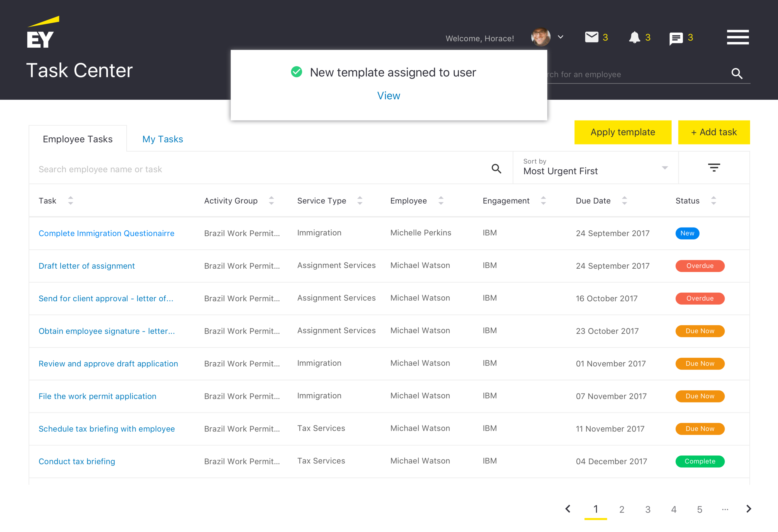Viewport: 778px width, 532px height.
Task: Switch to the Employee Tasks tab
Action: pyautogui.click(x=78, y=139)
